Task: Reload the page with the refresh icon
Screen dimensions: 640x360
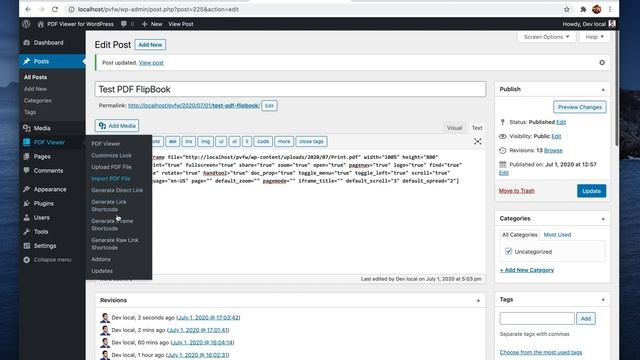Action: pyautogui.click(x=55, y=9)
